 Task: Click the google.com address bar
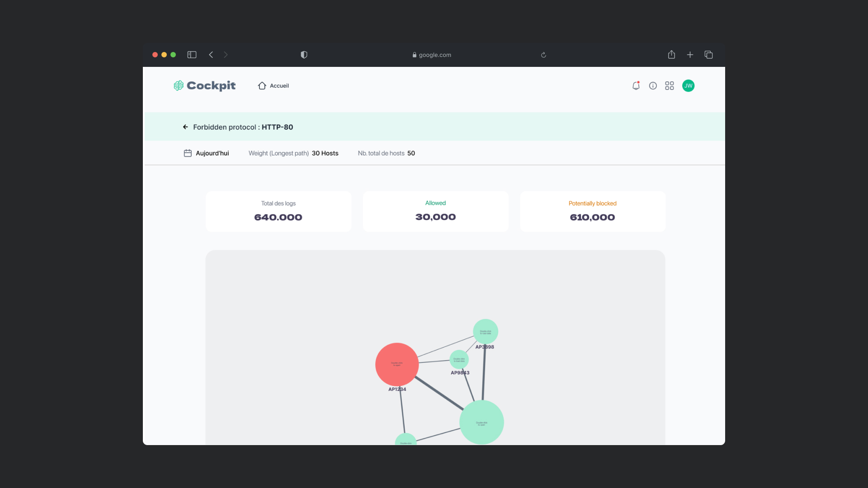(432, 55)
